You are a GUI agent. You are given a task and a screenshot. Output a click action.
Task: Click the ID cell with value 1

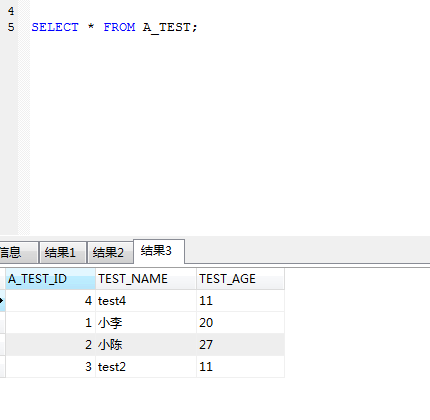click(50, 323)
